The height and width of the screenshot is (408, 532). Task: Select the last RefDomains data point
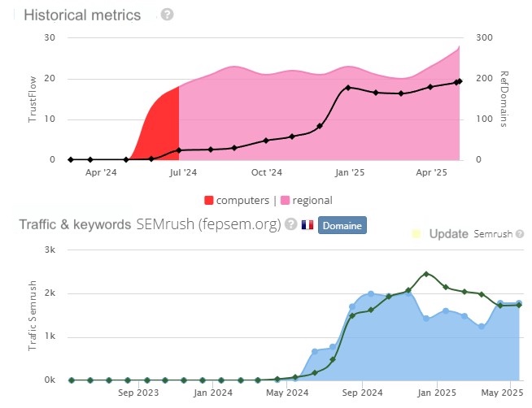[x=460, y=81]
